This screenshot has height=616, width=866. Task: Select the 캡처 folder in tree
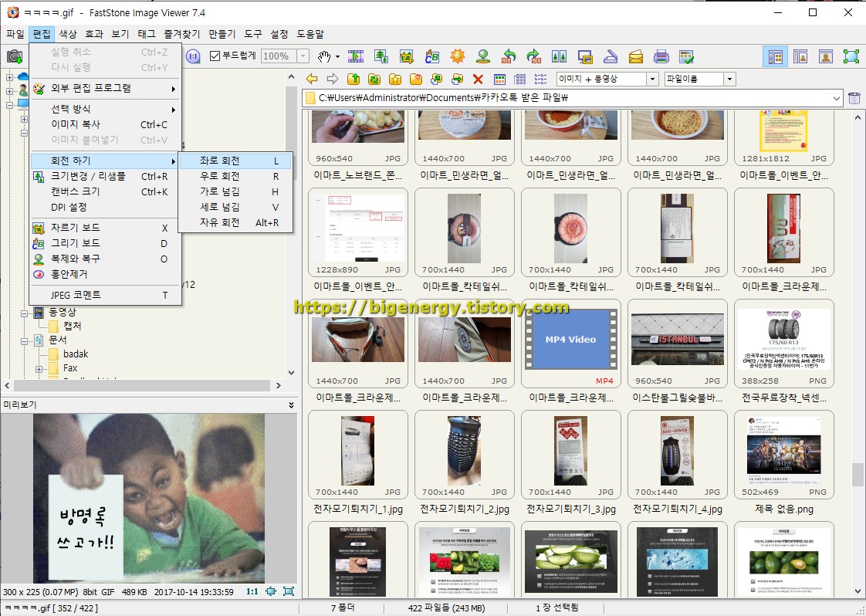(73, 326)
